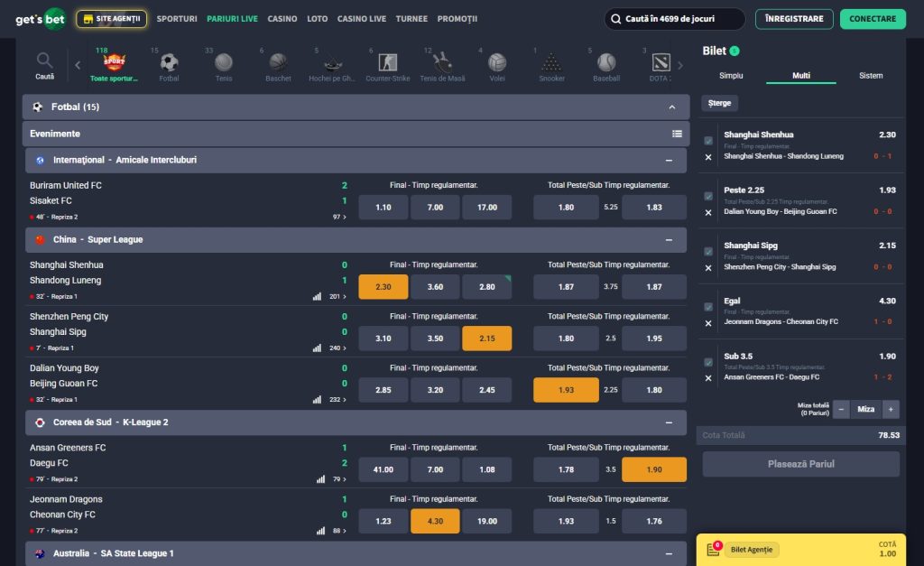Remove Peste 2.25 selection from bet slip

point(708,213)
